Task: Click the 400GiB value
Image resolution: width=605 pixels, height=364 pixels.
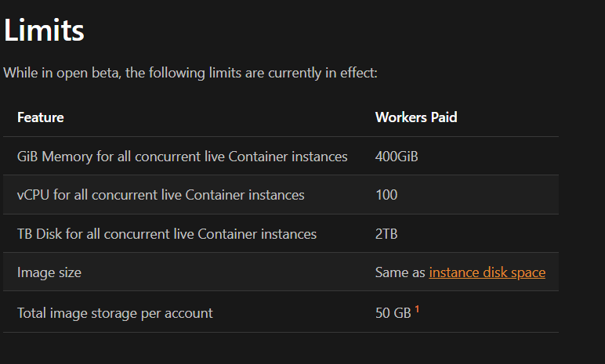Action: (x=397, y=157)
